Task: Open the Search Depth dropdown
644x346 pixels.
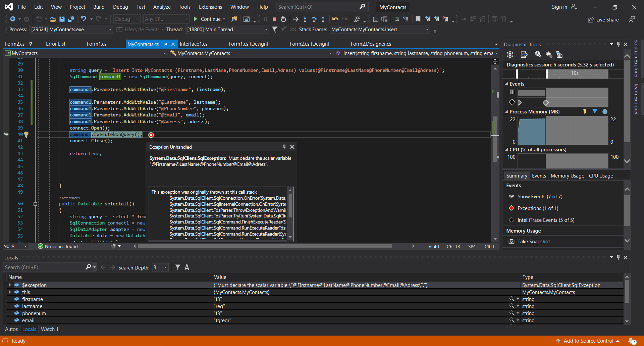Action: (x=165, y=267)
